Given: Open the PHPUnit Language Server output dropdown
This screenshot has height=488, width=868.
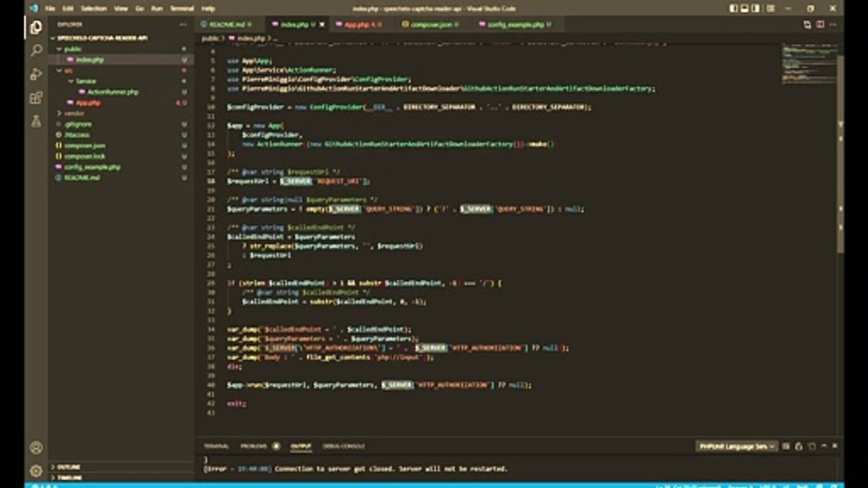Looking at the screenshot, I should 736,446.
